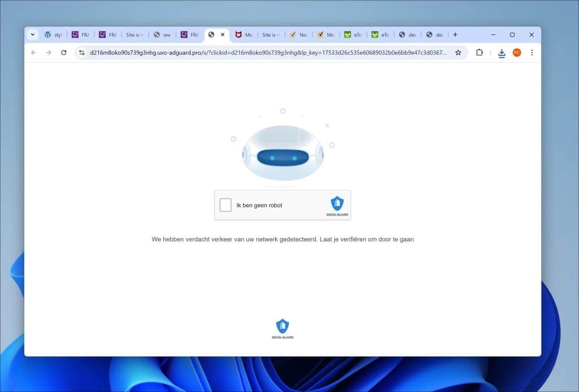Bookmark this page with star icon
This screenshot has height=392, width=579.
coord(458,53)
